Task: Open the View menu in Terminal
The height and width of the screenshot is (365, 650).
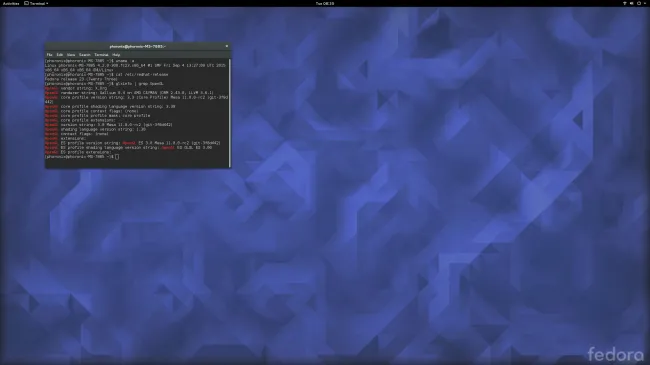Action: click(71, 55)
